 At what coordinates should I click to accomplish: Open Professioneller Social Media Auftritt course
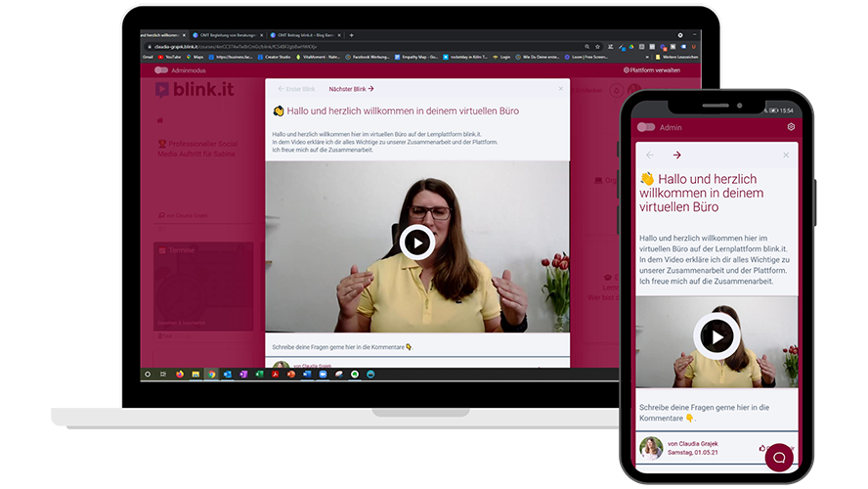[197, 149]
